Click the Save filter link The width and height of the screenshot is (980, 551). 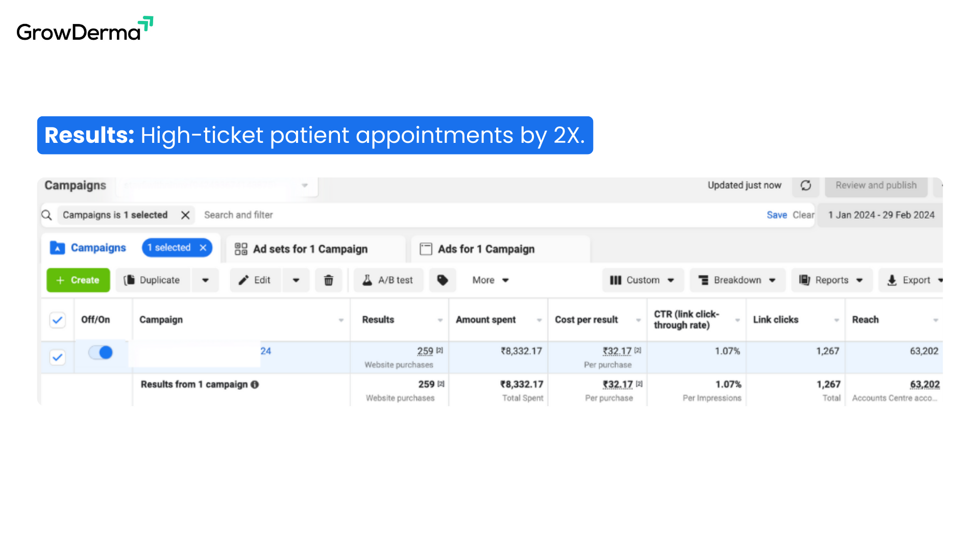pos(776,215)
